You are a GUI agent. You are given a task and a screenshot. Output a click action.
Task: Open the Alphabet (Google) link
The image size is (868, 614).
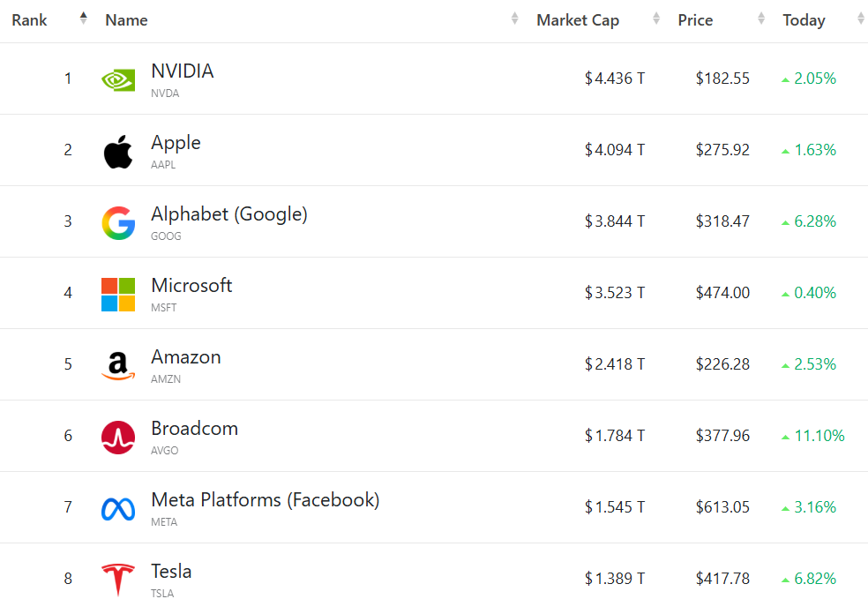click(228, 214)
